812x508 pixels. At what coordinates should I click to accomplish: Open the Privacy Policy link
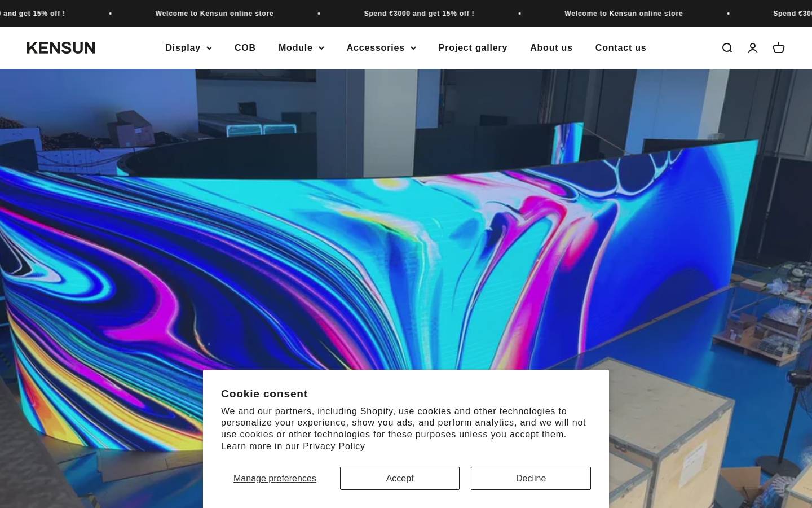(334, 446)
